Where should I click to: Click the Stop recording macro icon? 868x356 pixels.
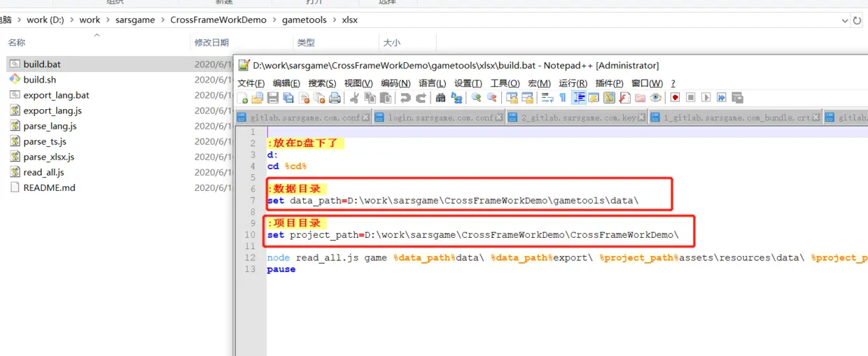point(691,98)
